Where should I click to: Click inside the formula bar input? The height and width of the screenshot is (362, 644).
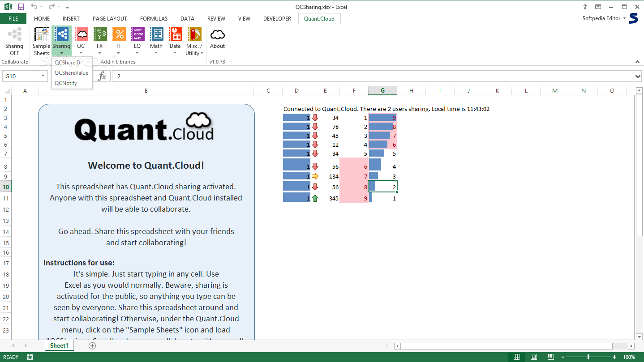click(374, 77)
